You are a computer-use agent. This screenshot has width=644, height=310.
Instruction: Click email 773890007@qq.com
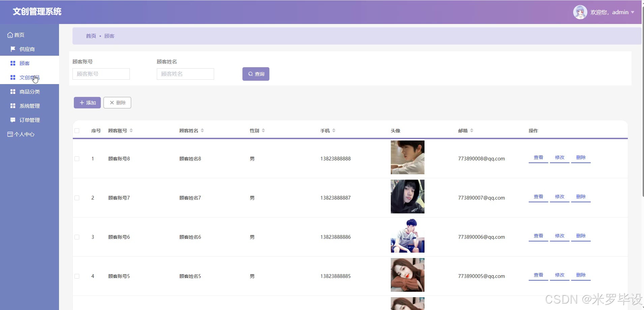pyautogui.click(x=481, y=198)
